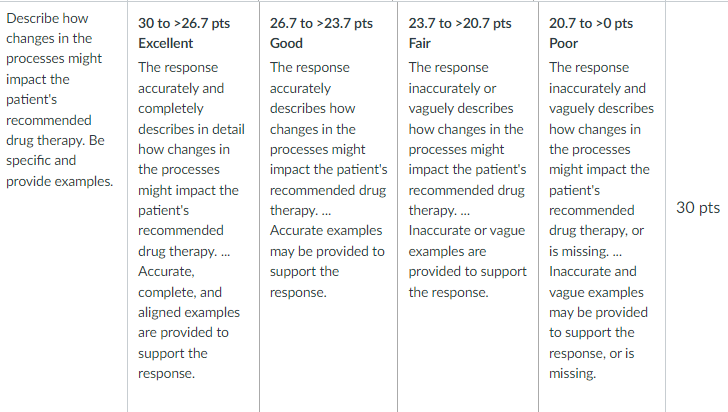Click 'inaccurately and vaguely describes' in Poor

point(601,98)
